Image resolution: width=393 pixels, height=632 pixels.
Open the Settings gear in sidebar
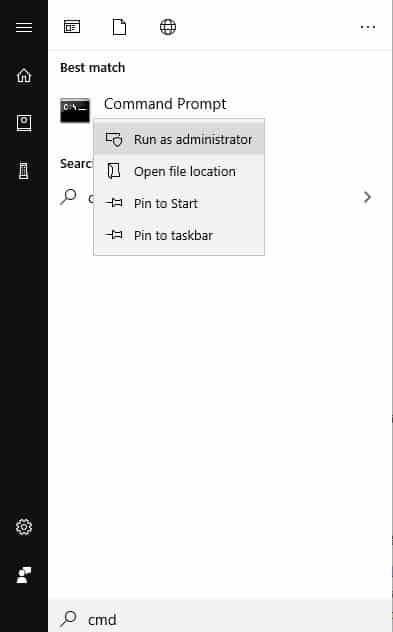pyautogui.click(x=24, y=527)
